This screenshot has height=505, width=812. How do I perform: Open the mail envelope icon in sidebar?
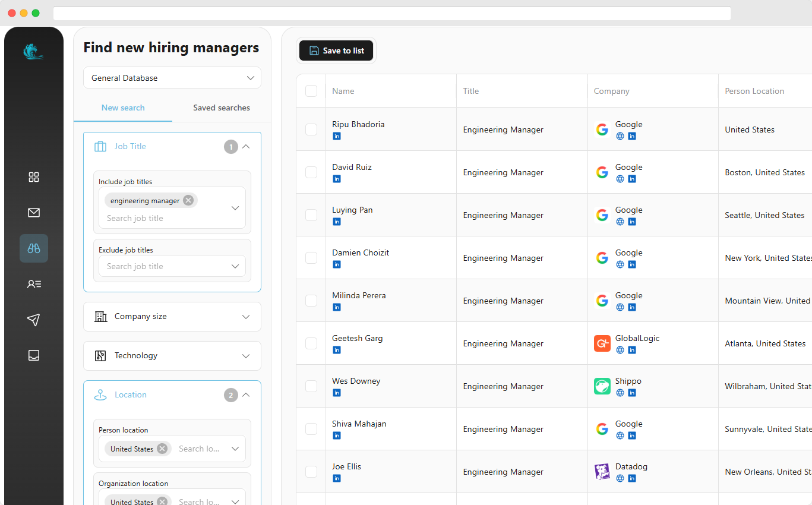click(x=34, y=213)
